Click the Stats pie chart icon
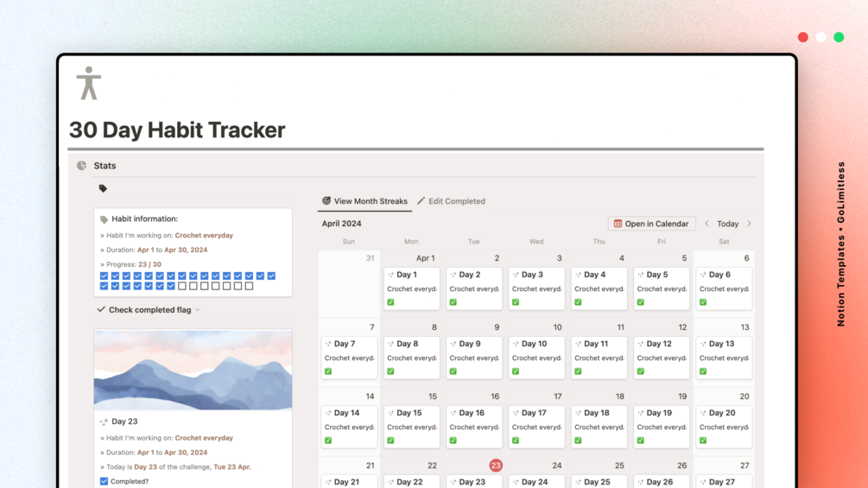868x488 pixels. click(x=81, y=166)
